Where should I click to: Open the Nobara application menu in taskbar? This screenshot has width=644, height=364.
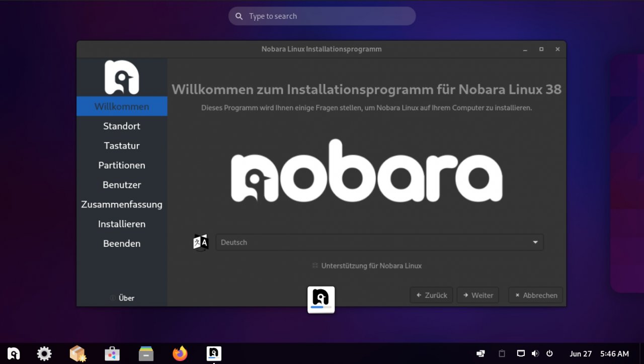[x=14, y=354]
